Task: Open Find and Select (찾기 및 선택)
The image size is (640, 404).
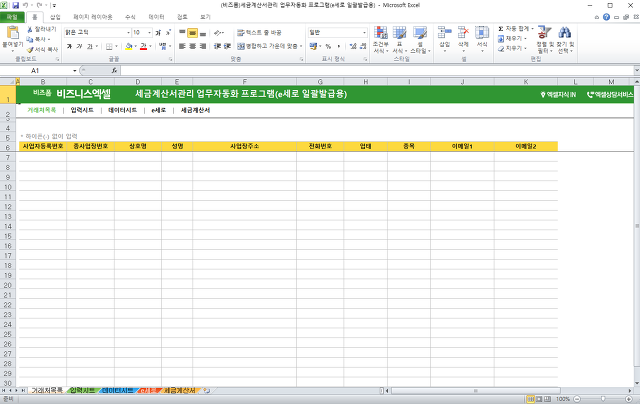Action: pos(565,40)
